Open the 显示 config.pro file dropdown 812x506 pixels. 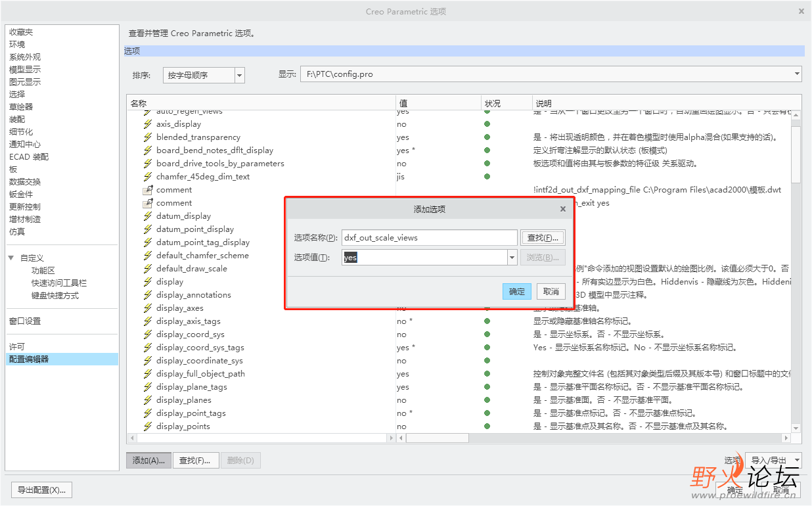click(797, 74)
